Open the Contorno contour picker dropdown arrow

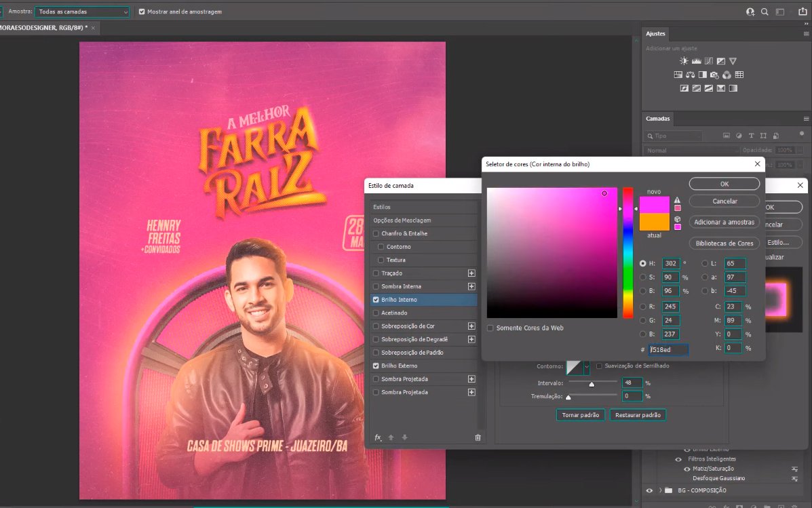point(587,366)
